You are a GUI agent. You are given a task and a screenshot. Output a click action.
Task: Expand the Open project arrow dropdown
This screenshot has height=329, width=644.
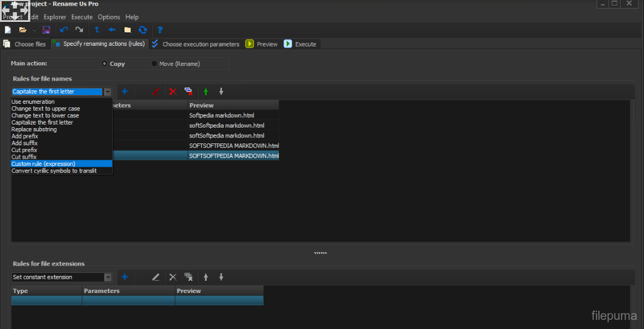click(34, 30)
